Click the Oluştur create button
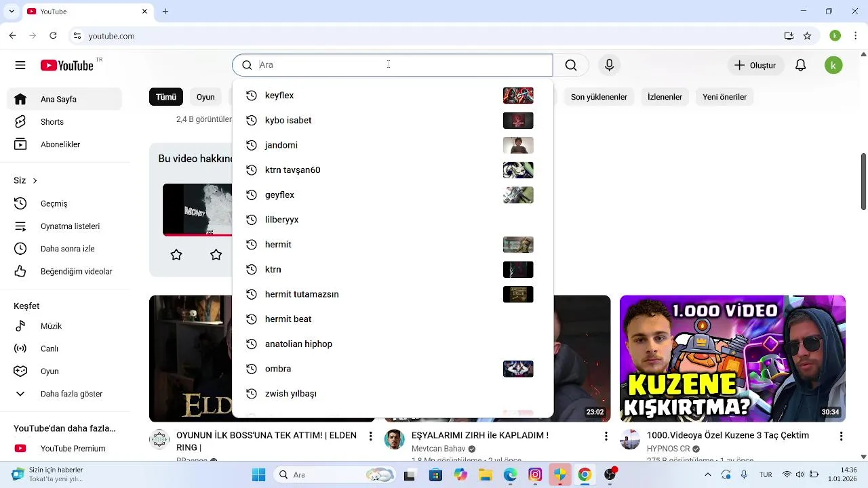 (x=755, y=65)
